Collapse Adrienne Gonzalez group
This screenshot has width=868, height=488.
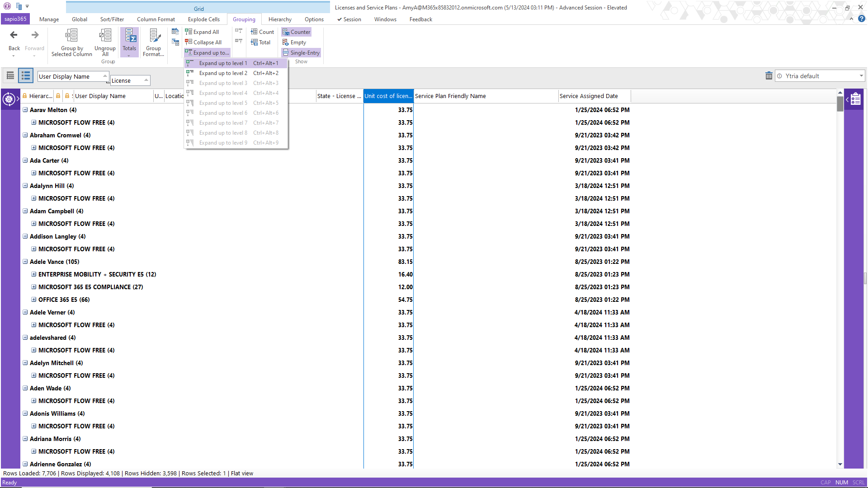25,464
